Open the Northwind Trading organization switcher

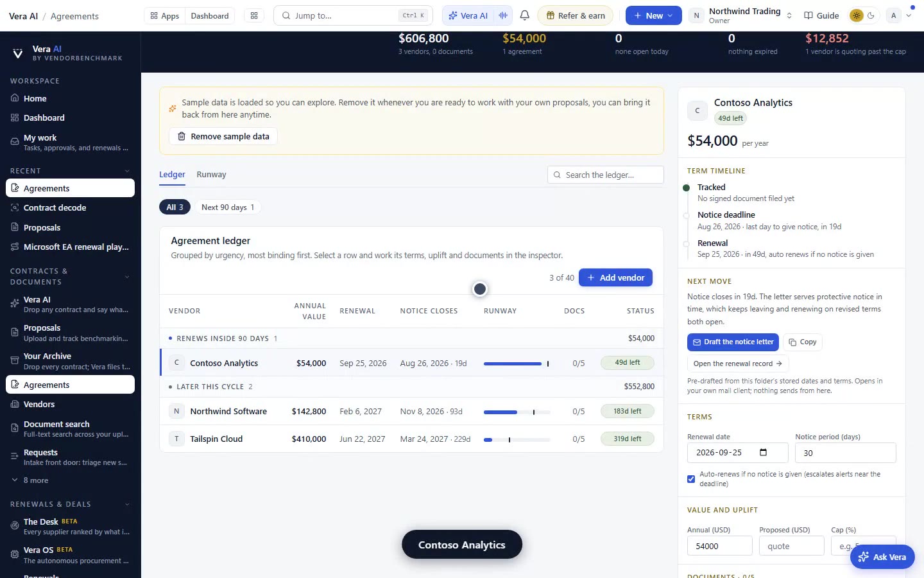click(741, 15)
